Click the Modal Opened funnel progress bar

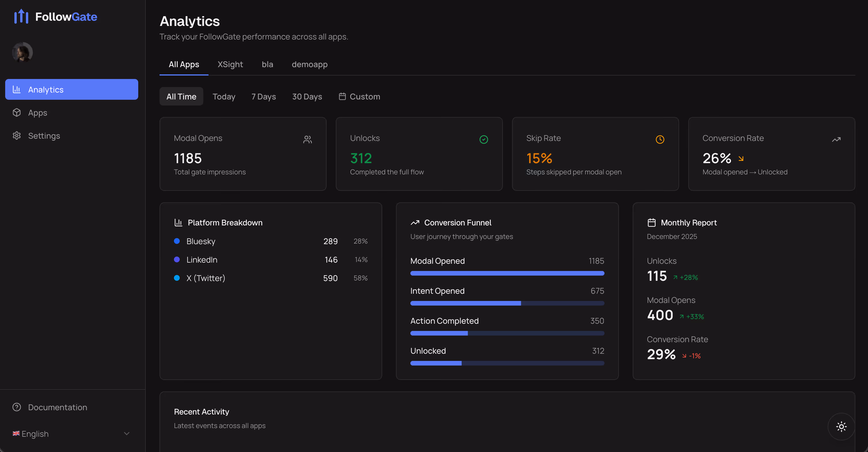(x=507, y=273)
